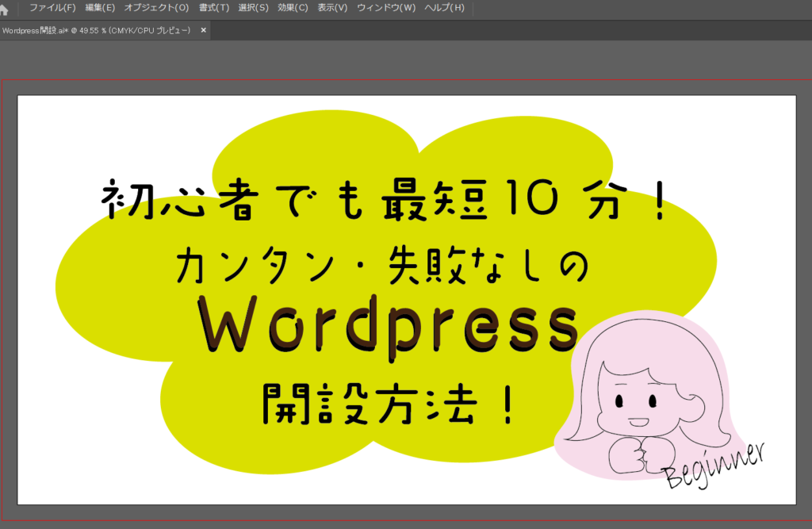Open the 表示(V) menu
Screen dimensions: 812x529
[332, 8]
